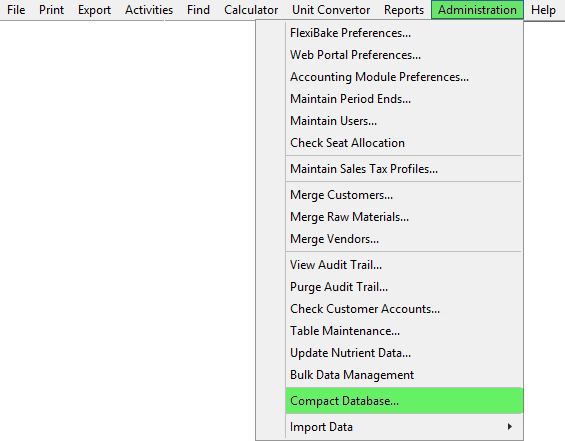
Task: Click highlighted Compact Database...
Action: pyautogui.click(x=404, y=401)
